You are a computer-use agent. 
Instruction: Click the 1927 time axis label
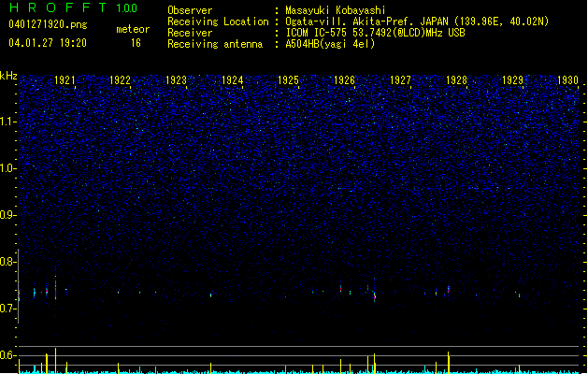(400, 79)
